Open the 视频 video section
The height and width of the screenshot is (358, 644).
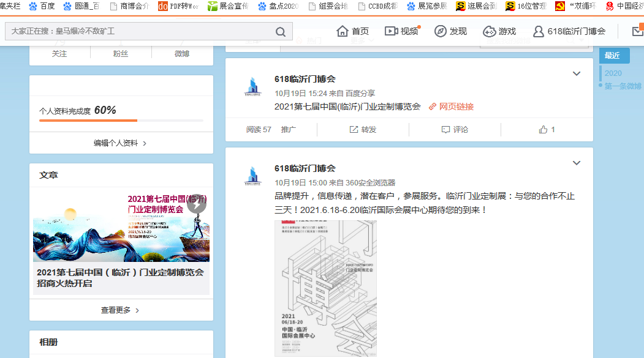[401, 31]
